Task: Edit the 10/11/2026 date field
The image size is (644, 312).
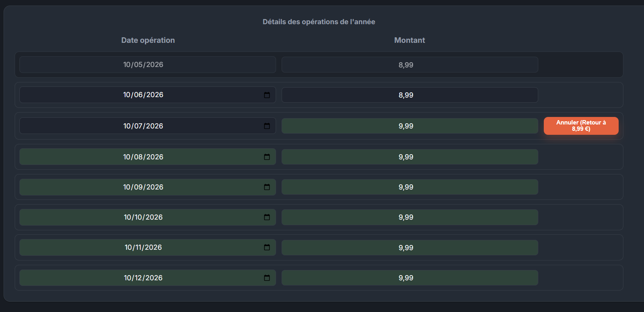Action: (147, 247)
